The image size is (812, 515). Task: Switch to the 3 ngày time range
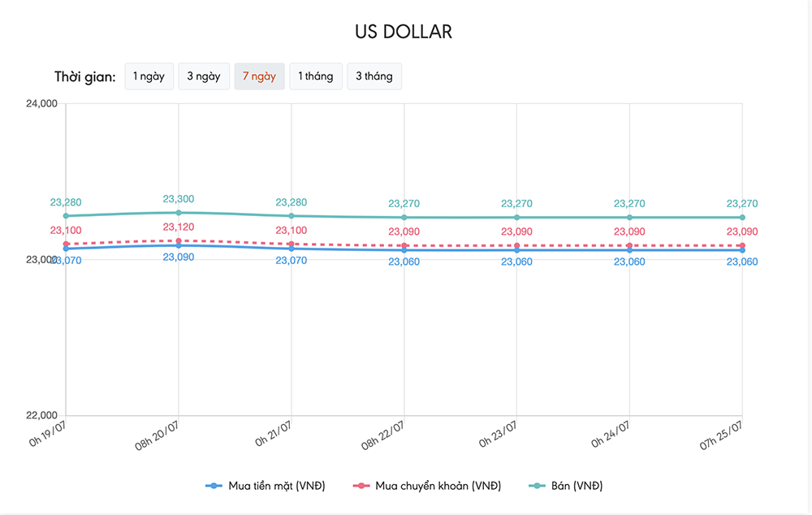pyautogui.click(x=204, y=76)
